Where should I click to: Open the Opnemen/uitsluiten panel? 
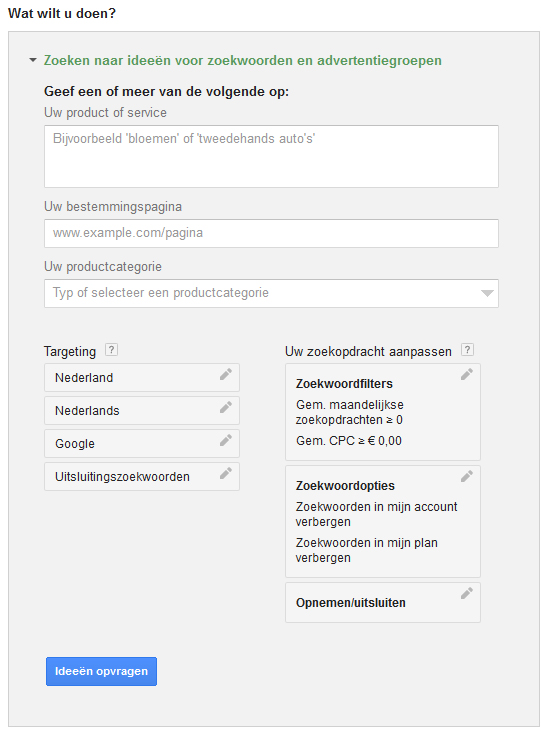[x=383, y=602]
